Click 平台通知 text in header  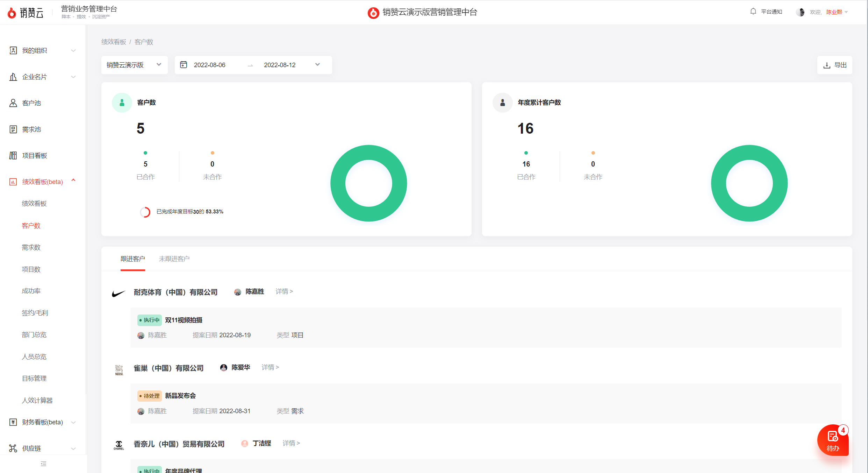pyautogui.click(x=772, y=12)
